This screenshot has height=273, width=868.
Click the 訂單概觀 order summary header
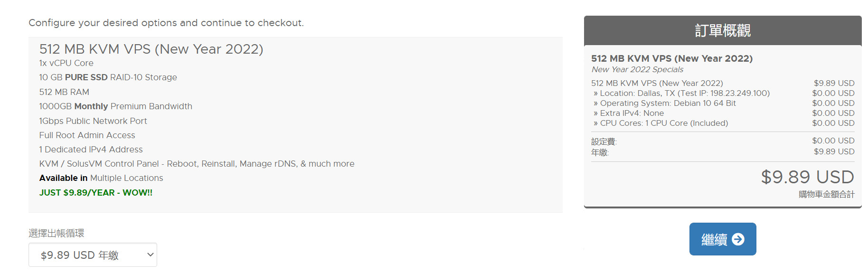point(722,30)
